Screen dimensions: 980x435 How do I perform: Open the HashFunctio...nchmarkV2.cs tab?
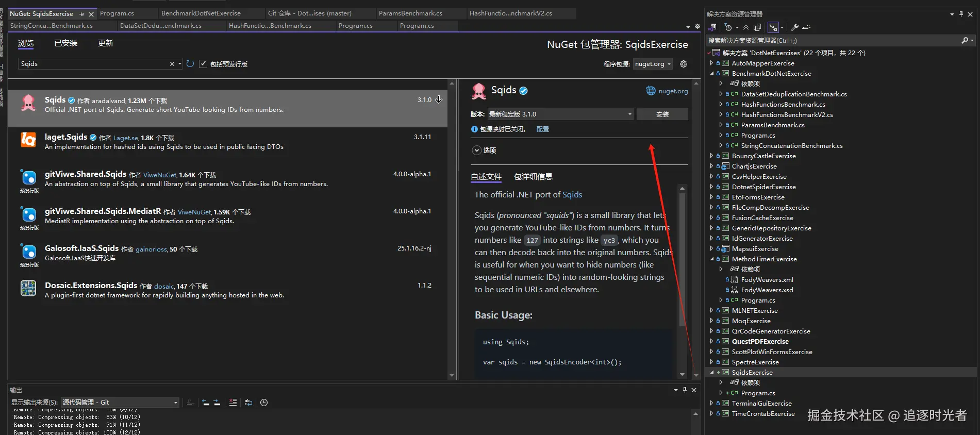click(x=510, y=13)
